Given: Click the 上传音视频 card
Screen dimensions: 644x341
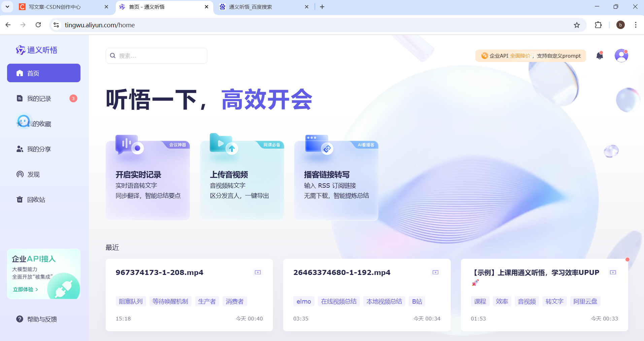Looking at the screenshot, I should point(242,180).
